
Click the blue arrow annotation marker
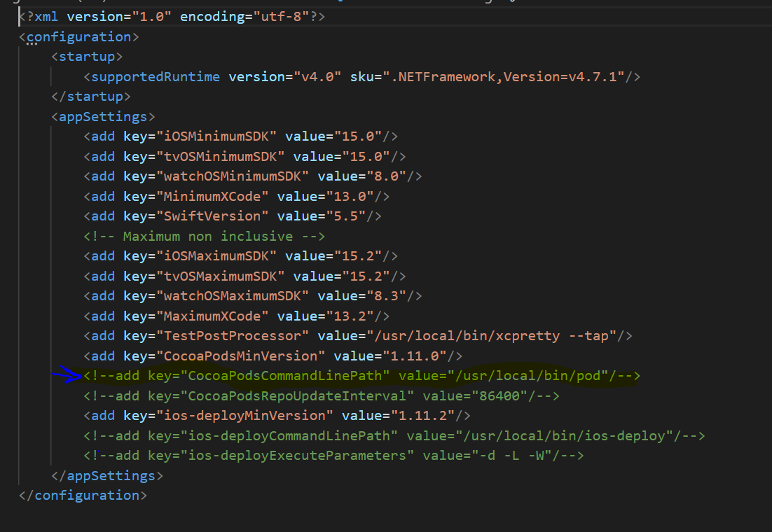coord(67,375)
